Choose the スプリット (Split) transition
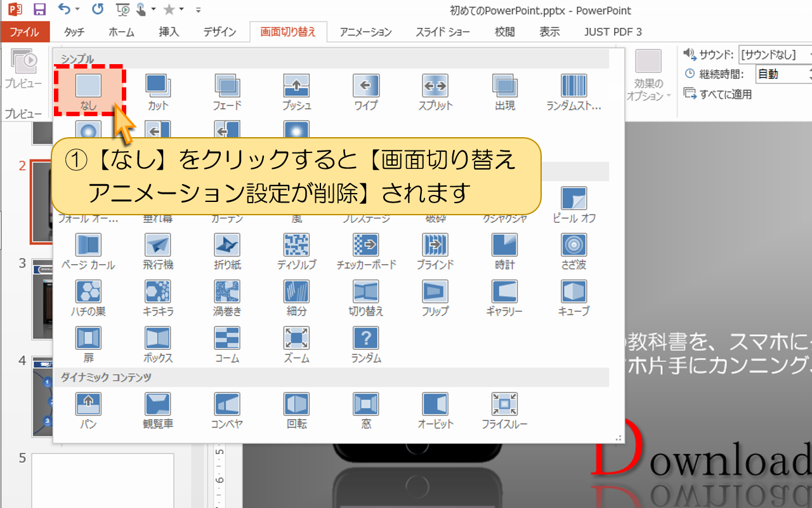812x508 pixels. (435, 92)
